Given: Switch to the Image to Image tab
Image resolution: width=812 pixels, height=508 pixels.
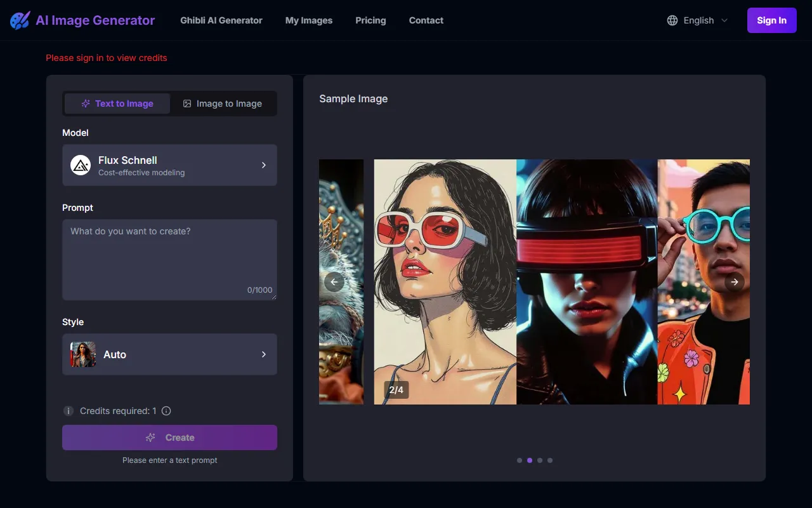Looking at the screenshot, I should 223,104.
